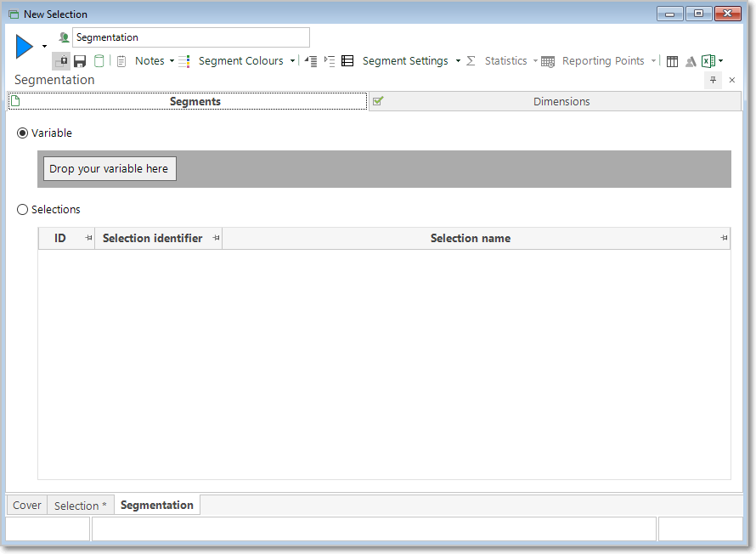756x554 pixels.
Task: Expand the Notes dropdown arrow
Action: click(172, 61)
